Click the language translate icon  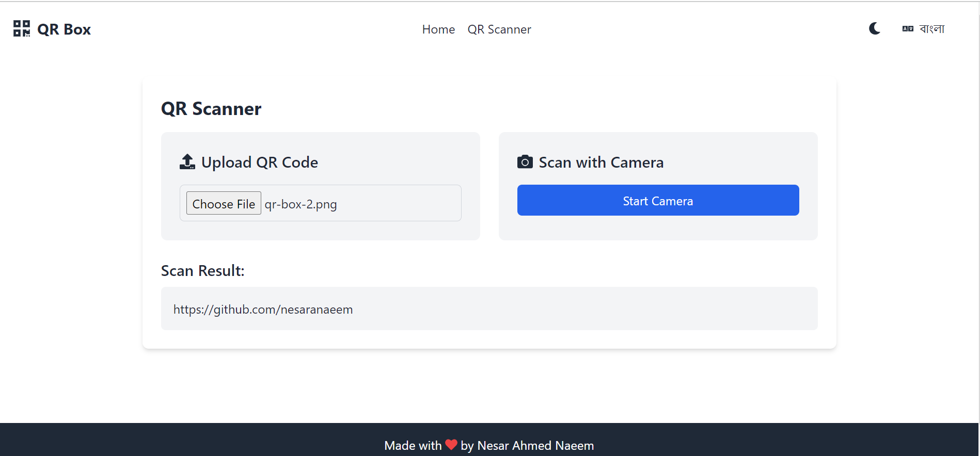tap(908, 29)
